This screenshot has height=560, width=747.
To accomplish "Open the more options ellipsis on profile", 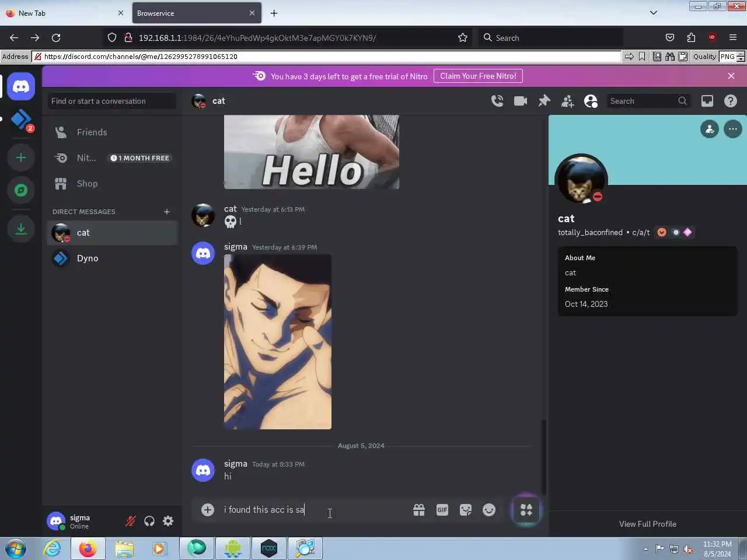I will click(x=733, y=129).
